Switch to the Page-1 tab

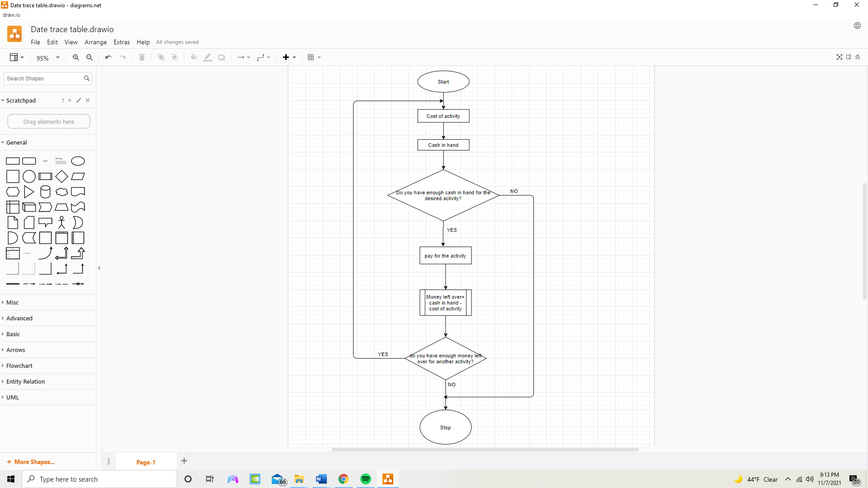[x=145, y=462]
